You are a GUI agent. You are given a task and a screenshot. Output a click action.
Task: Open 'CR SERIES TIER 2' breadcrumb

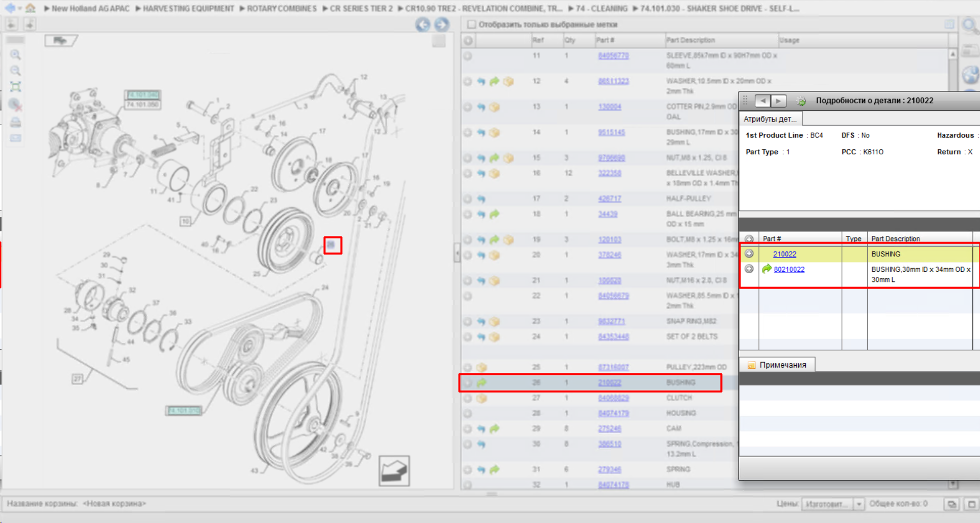tap(362, 9)
